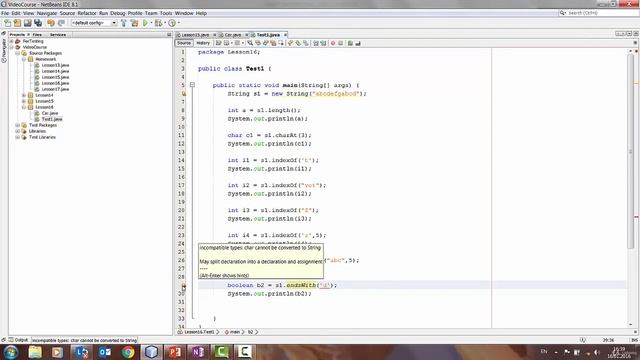Open Chrome from the taskbar
640x360 pixels.
(128, 352)
